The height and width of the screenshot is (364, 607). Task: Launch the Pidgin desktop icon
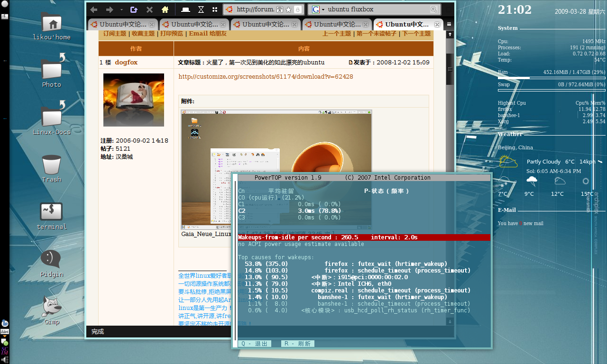52,263
